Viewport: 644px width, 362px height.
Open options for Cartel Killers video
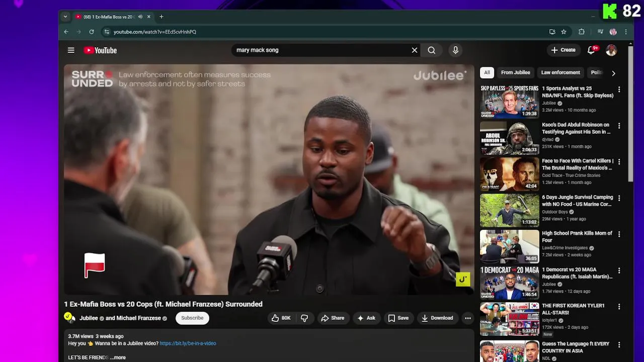pyautogui.click(x=619, y=162)
